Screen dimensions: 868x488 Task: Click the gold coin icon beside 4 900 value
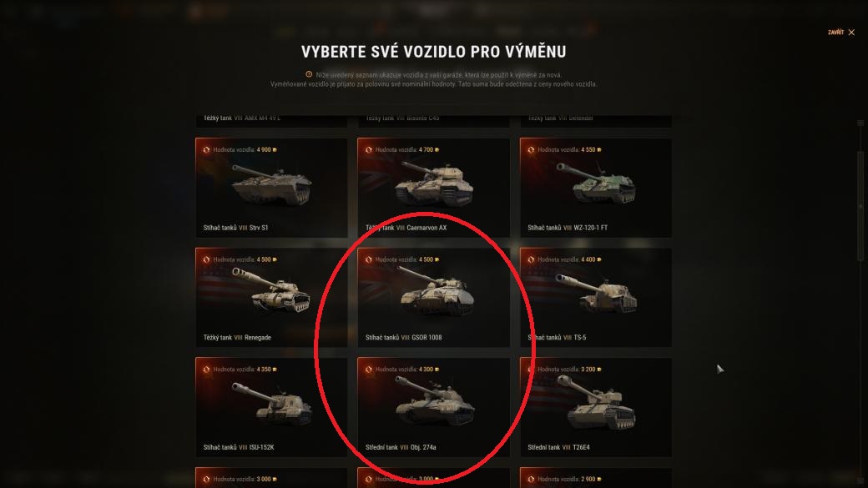pos(275,150)
